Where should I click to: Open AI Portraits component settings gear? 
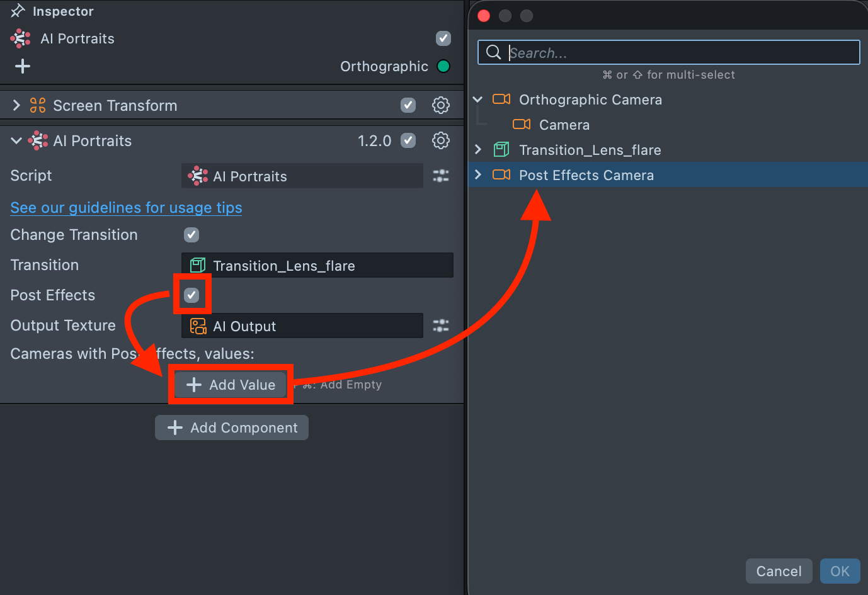[440, 140]
